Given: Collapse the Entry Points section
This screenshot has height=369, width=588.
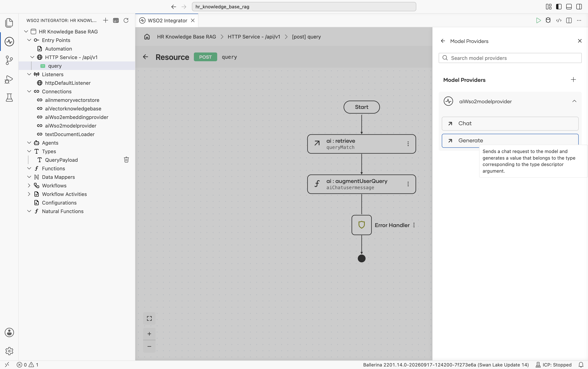Looking at the screenshot, I should tap(29, 40).
